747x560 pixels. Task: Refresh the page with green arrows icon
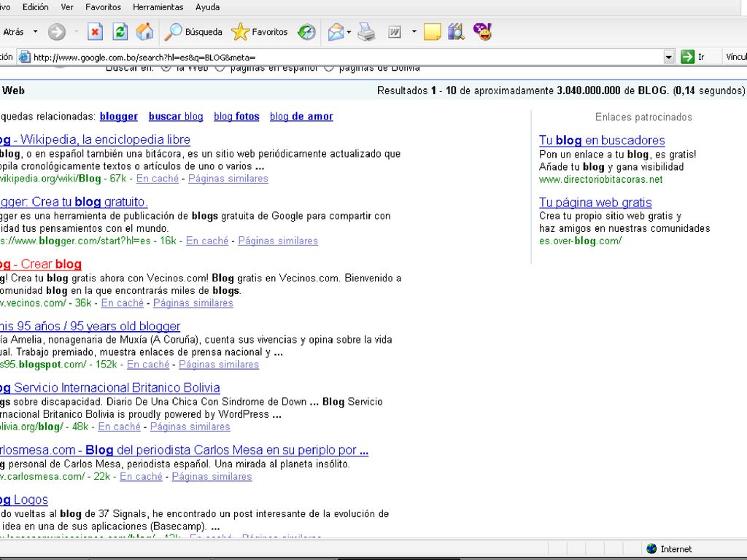120,32
